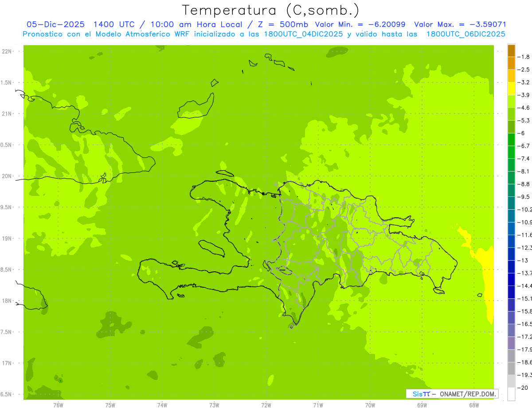Click the '18N' latitude axis label

click(8, 301)
